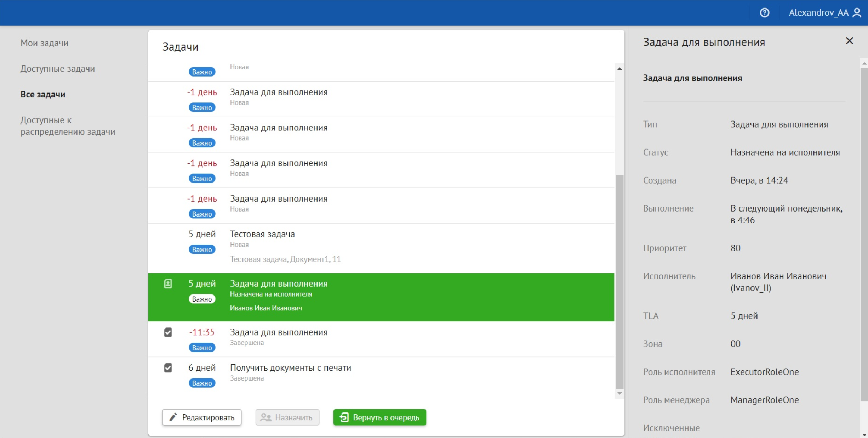
Task: Click Важно badge on Тестовая задача
Action: (202, 249)
